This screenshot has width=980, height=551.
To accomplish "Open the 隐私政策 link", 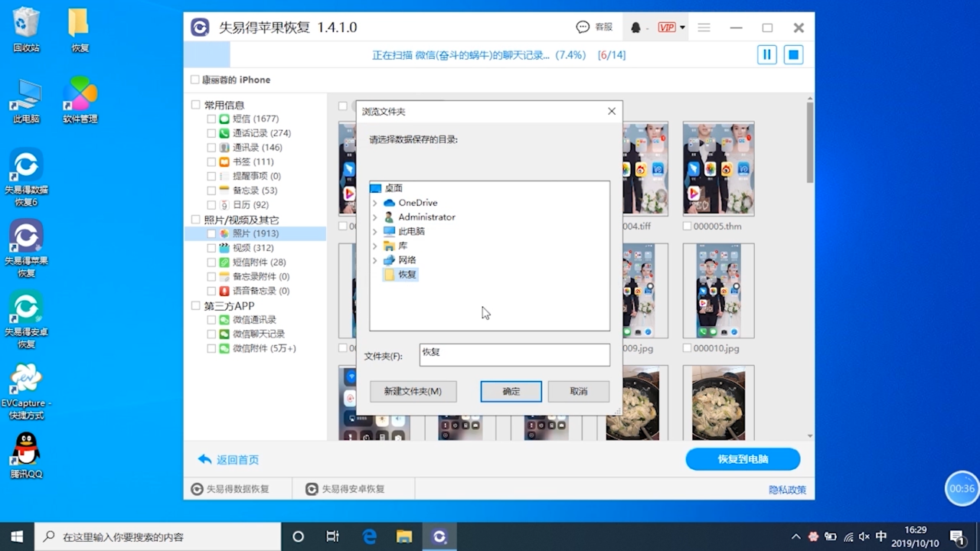I will coord(787,490).
